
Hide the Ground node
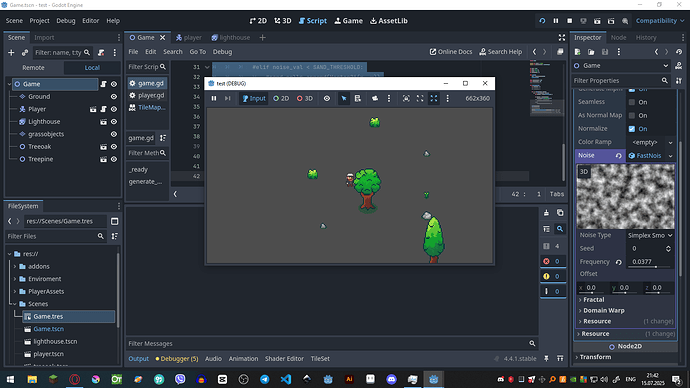click(114, 97)
